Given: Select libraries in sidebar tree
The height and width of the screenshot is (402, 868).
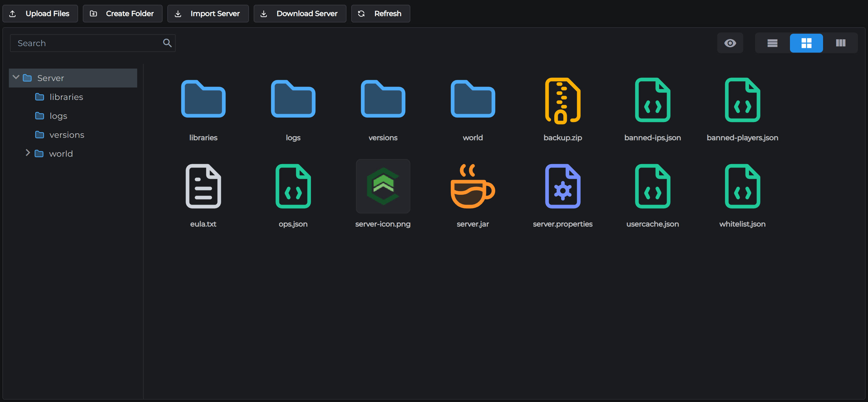Looking at the screenshot, I should click(x=73, y=97).
